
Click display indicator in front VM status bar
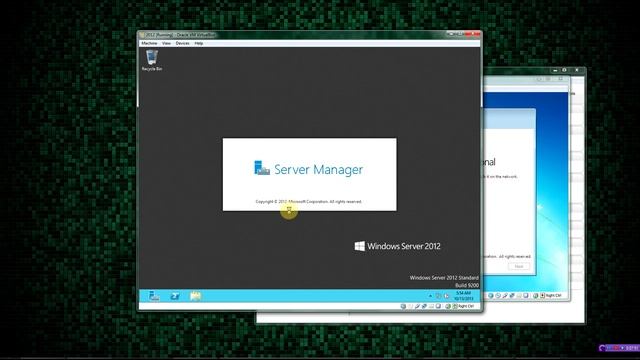[438, 306]
